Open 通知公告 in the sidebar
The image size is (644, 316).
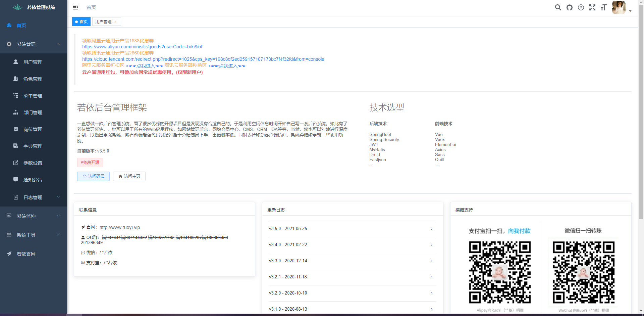[34, 180]
